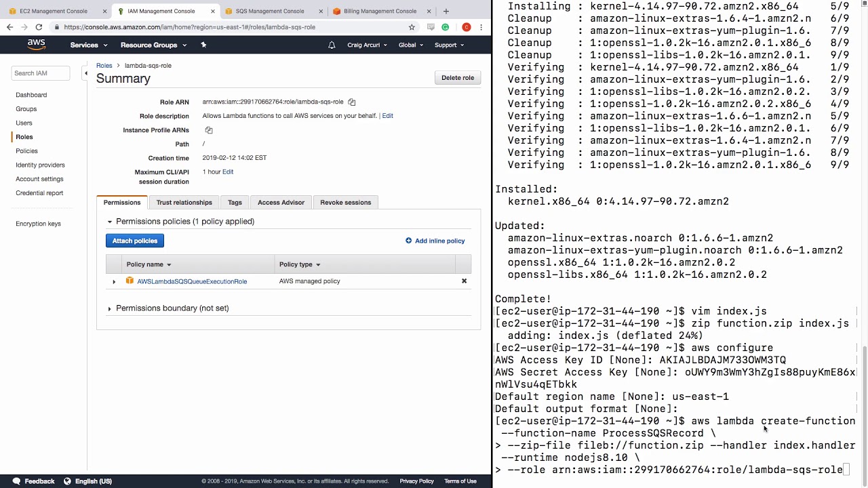The width and height of the screenshot is (868, 488).
Task: Switch to Billing Management Console browser tab
Action: pos(380,11)
